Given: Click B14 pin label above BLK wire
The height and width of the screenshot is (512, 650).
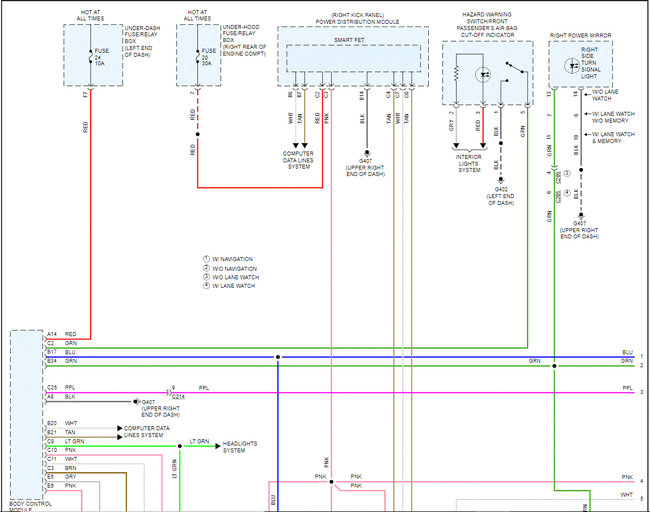Looking at the screenshot, I should point(361,95).
